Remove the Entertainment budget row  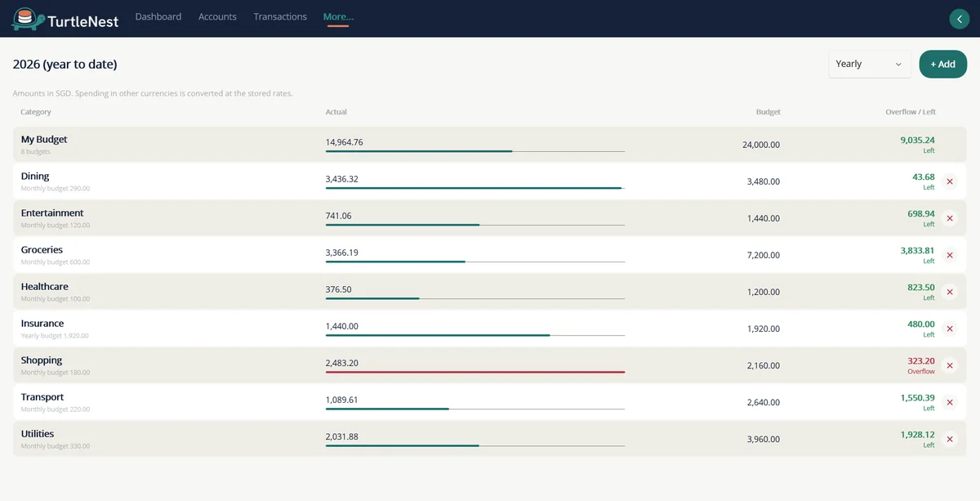[x=949, y=218]
